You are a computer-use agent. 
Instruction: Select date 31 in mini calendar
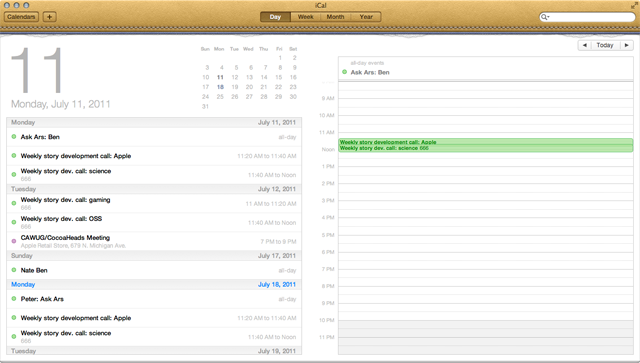coord(205,107)
